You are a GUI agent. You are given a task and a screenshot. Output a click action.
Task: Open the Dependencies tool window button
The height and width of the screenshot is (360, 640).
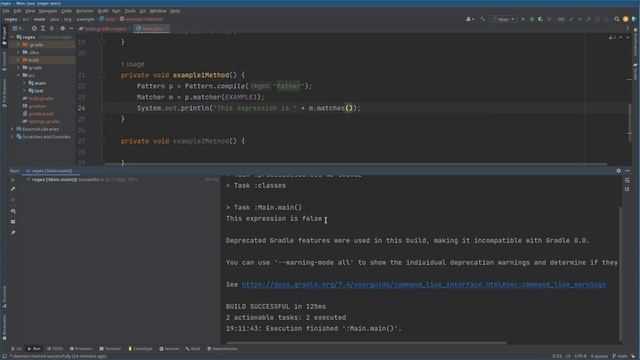coord(222,349)
